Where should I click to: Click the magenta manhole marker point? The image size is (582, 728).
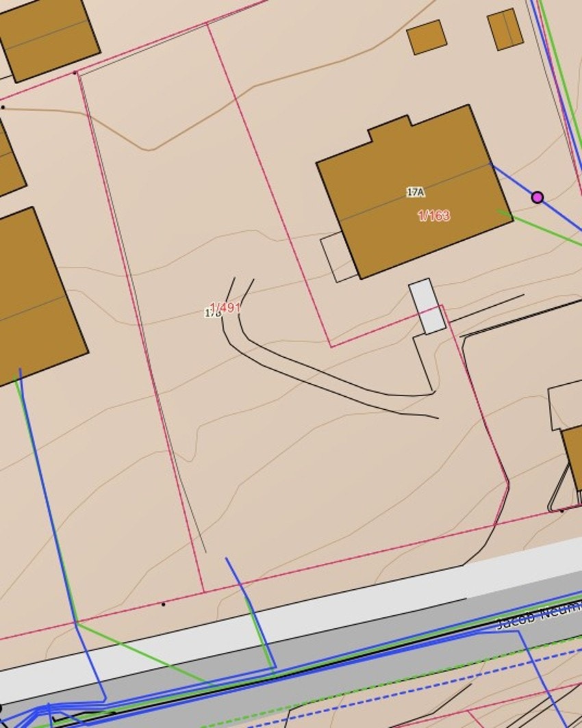coord(537,197)
